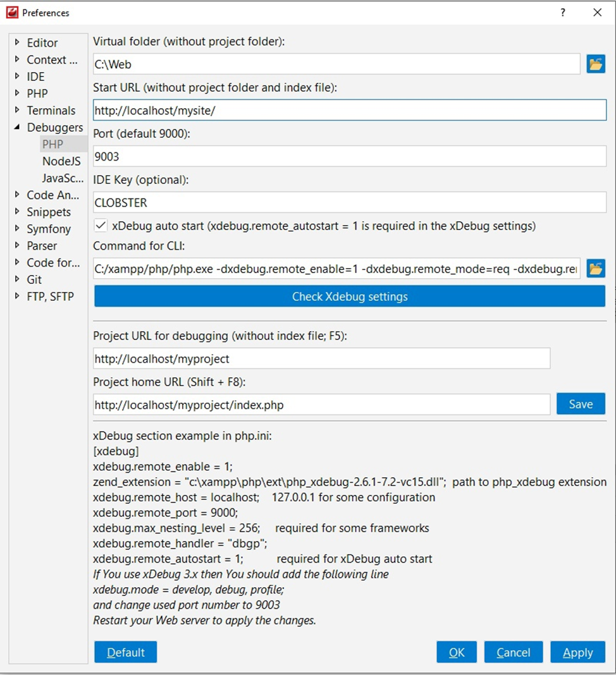Expand the Code Analysis tree section

coord(17,194)
